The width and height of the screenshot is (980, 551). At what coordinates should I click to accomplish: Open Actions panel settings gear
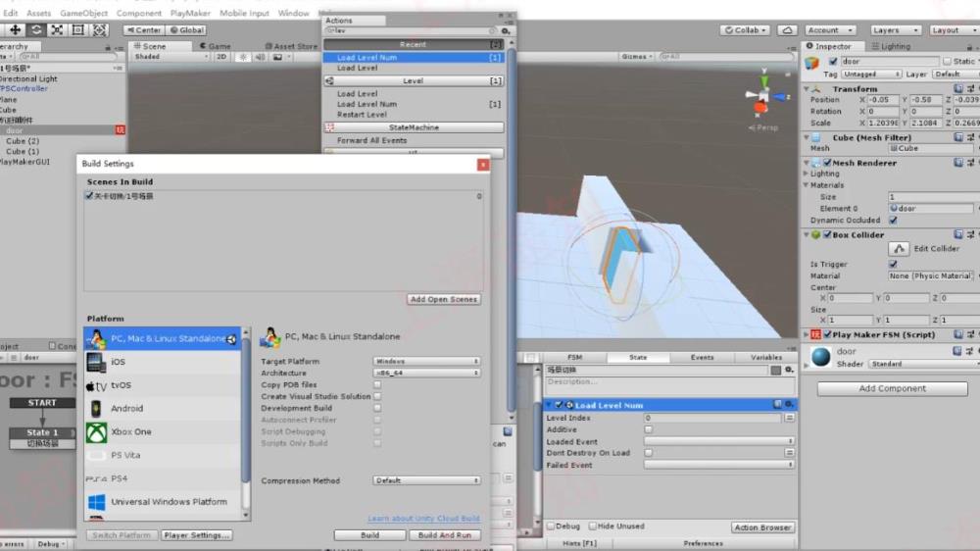coord(506,30)
